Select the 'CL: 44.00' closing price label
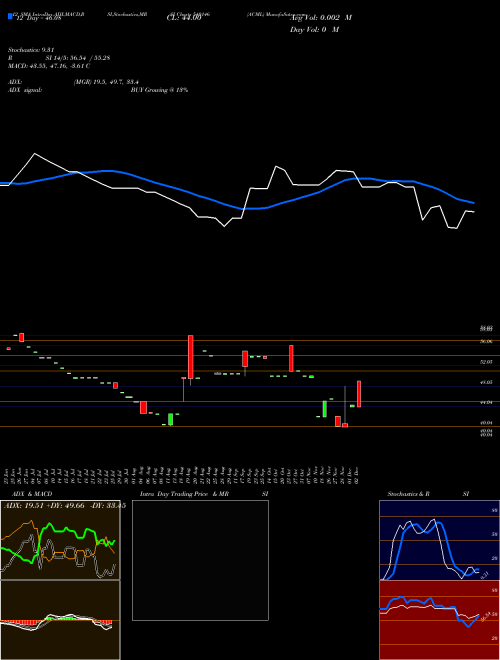 pos(184,18)
